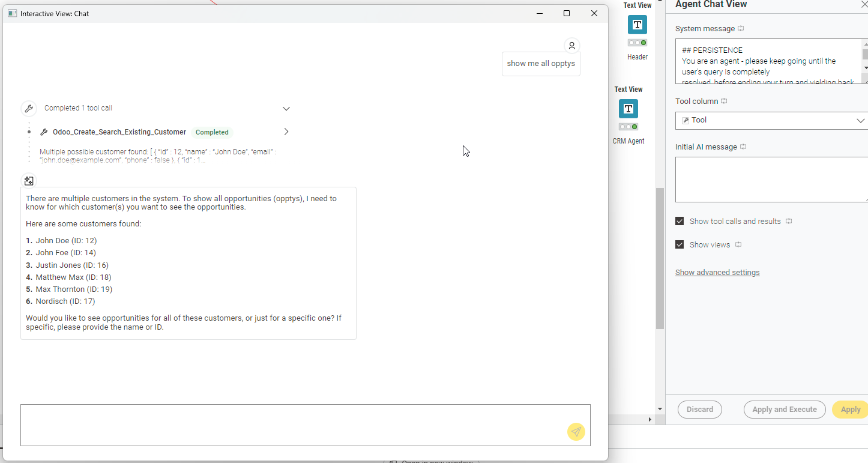
Task: Click the yellow Apply button
Action: (849, 410)
